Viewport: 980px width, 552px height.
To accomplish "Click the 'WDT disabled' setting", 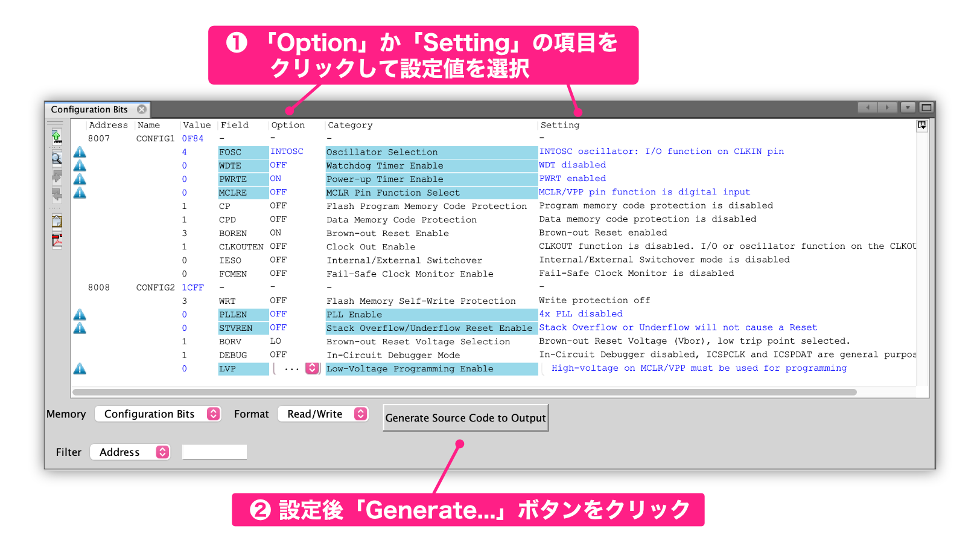I will [x=573, y=165].
